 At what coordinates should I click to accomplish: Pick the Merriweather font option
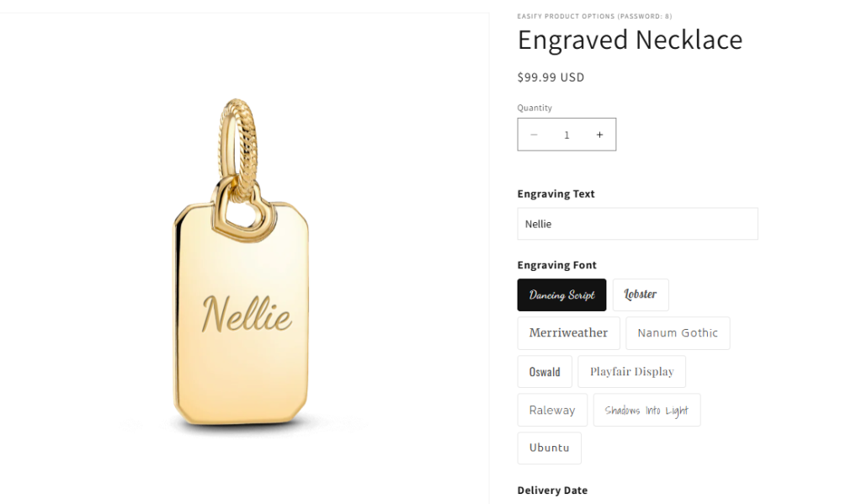(x=568, y=333)
